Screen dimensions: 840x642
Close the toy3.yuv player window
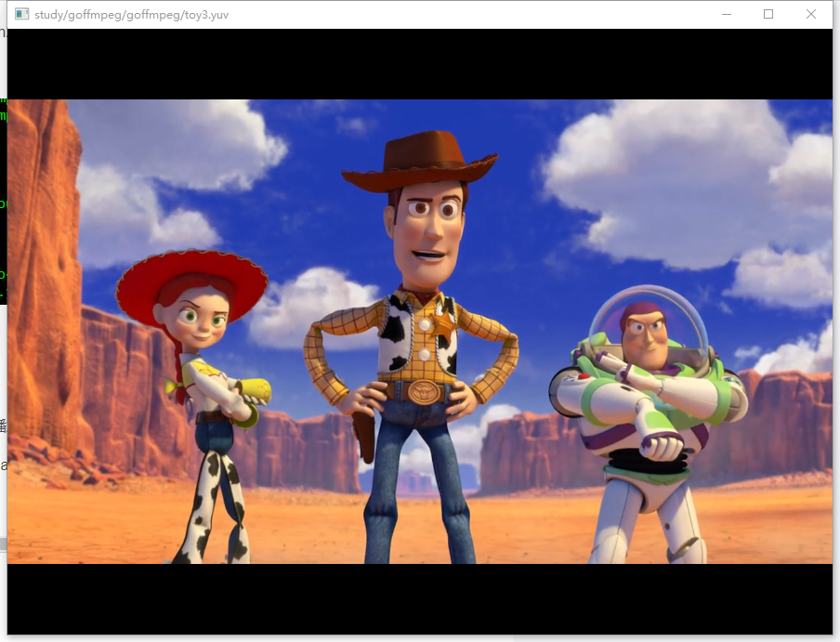811,15
